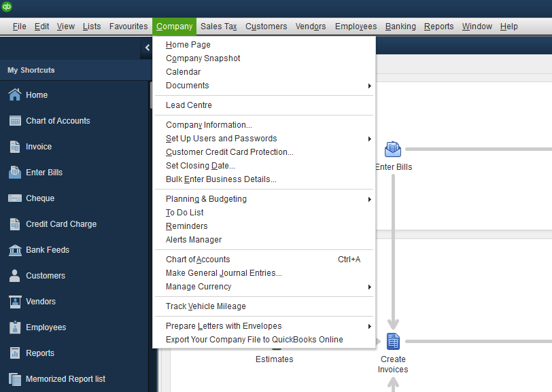The height and width of the screenshot is (392, 552).
Task: Click the Create Invoices icon on home page
Action: pyautogui.click(x=393, y=341)
